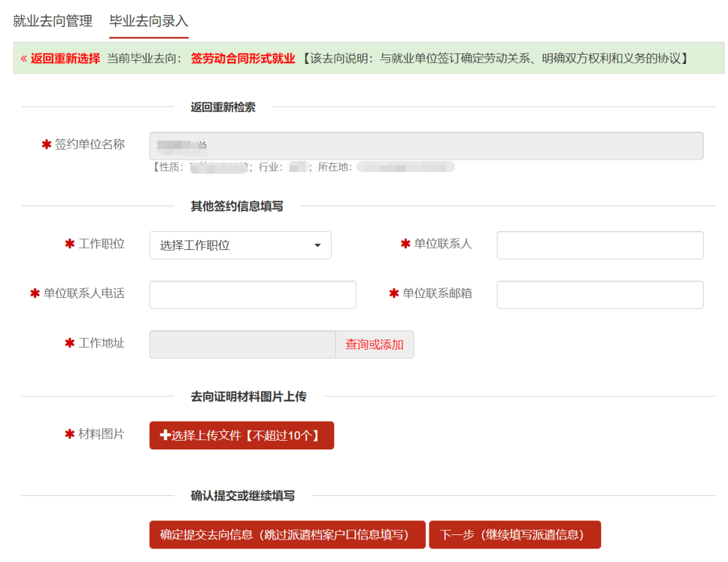This screenshot has width=728, height=562.
Task: Select the 毕业去向录入 tab
Action: click(148, 21)
